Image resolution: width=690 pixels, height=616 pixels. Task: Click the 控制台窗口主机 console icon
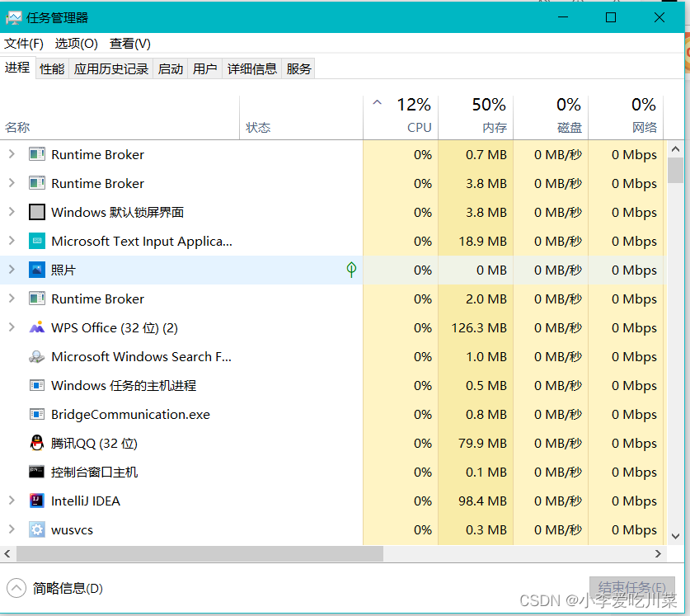point(37,472)
